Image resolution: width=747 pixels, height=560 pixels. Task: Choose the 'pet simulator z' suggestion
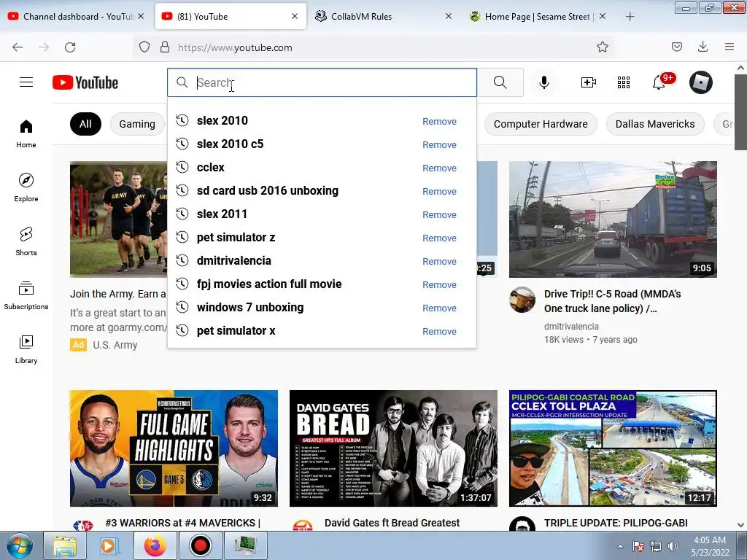coord(322,237)
